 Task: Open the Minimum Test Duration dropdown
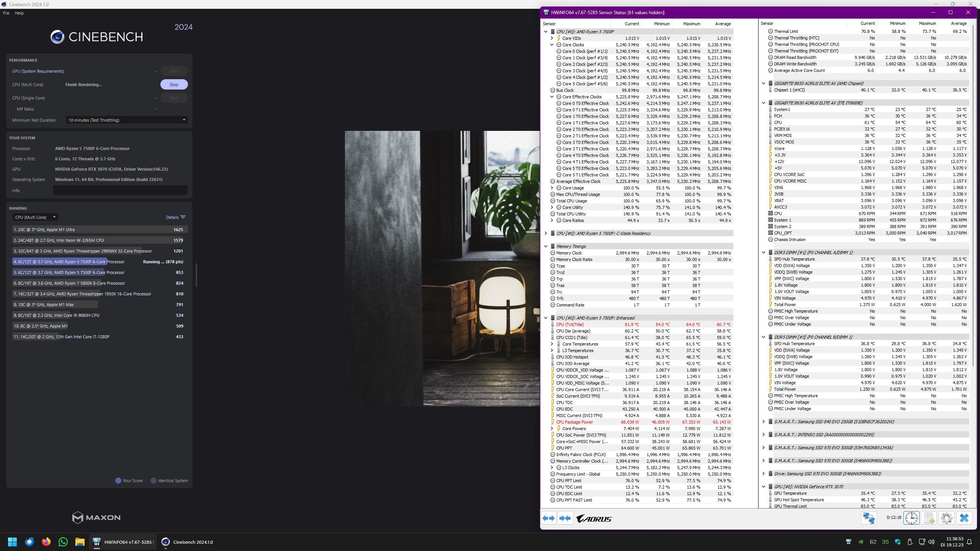126,120
